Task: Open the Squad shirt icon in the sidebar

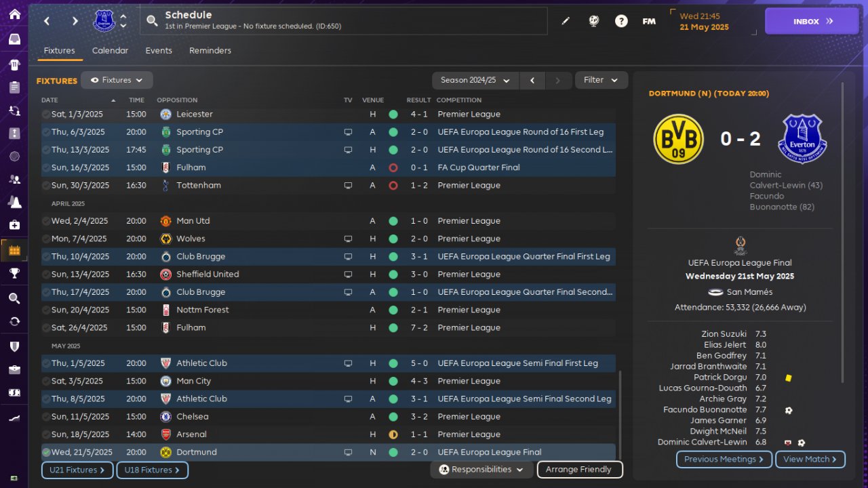Action: pos(14,64)
